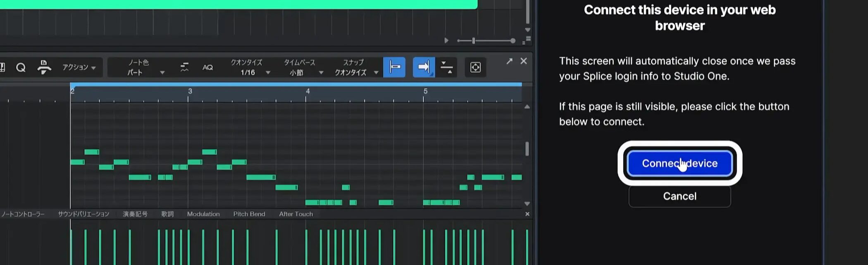This screenshot has height=265, width=868.
Task: Select the Modulation lane tab
Action: (203, 214)
